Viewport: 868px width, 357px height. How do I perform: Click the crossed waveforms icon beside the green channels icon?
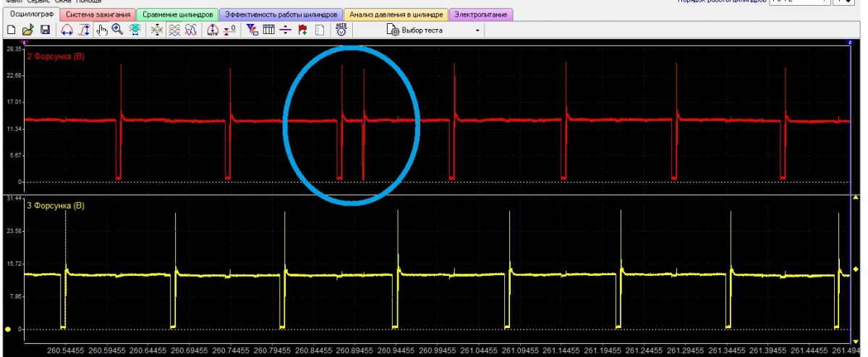[157, 30]
